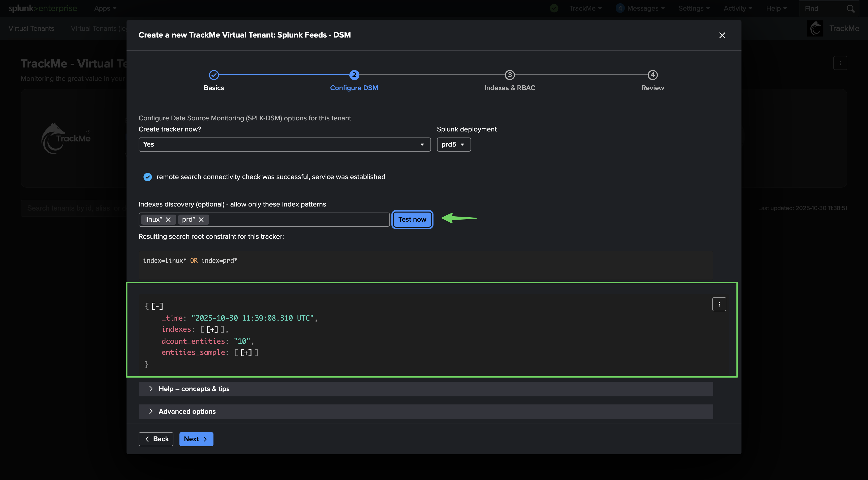Collapse the JSON root object [-]

point(157,306)
